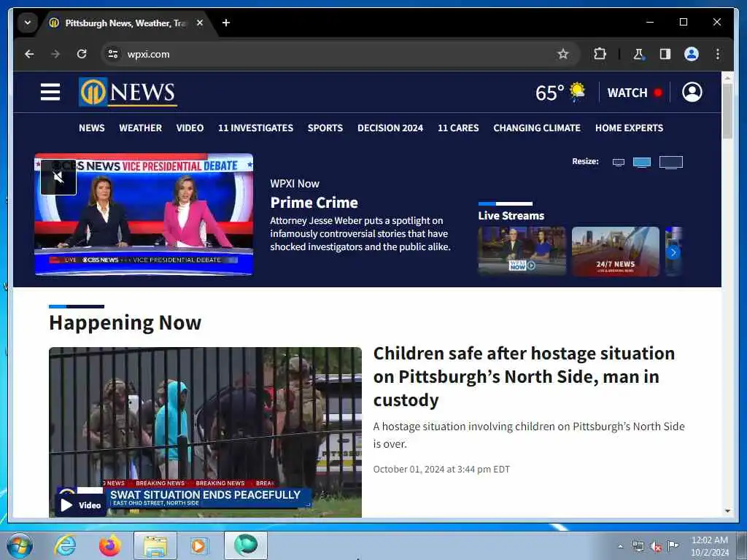
Task: Click the WATCH live button
Action: point(635,93)
